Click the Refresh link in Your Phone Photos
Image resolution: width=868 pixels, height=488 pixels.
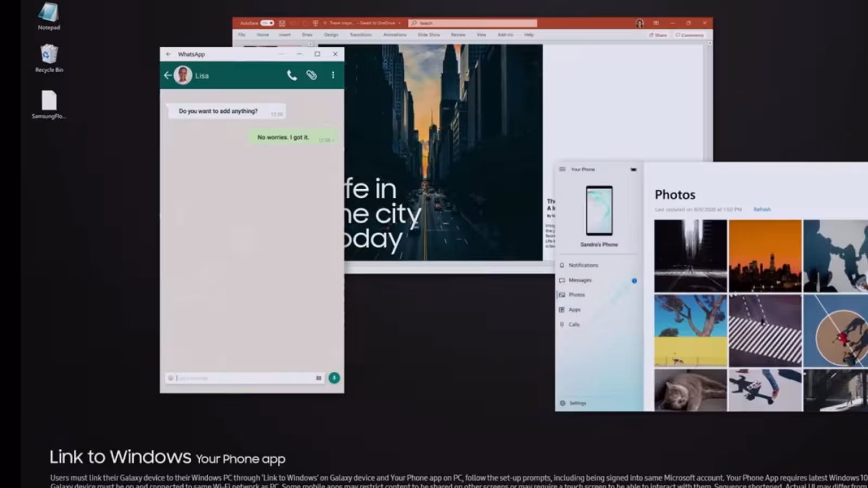[762, 209]
